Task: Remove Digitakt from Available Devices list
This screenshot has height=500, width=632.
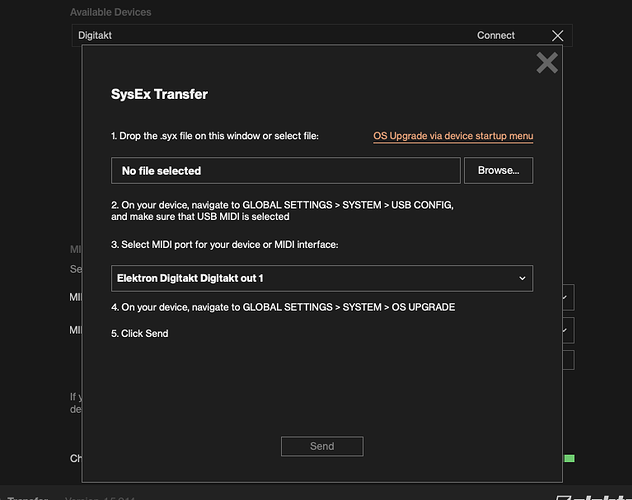Action: pos(557,35)
